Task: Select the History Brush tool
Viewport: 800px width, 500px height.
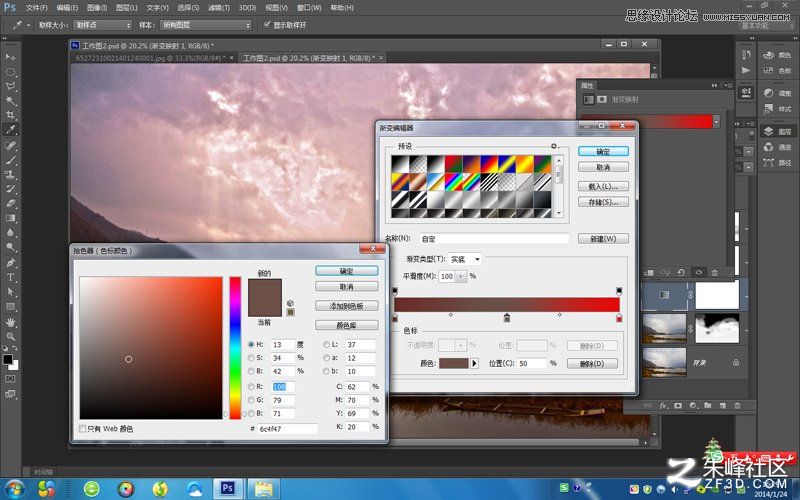Action: click(10, 189)
